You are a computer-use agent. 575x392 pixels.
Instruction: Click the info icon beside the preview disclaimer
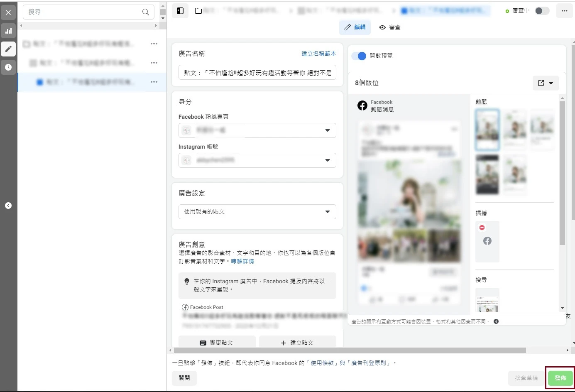point(496,321)
